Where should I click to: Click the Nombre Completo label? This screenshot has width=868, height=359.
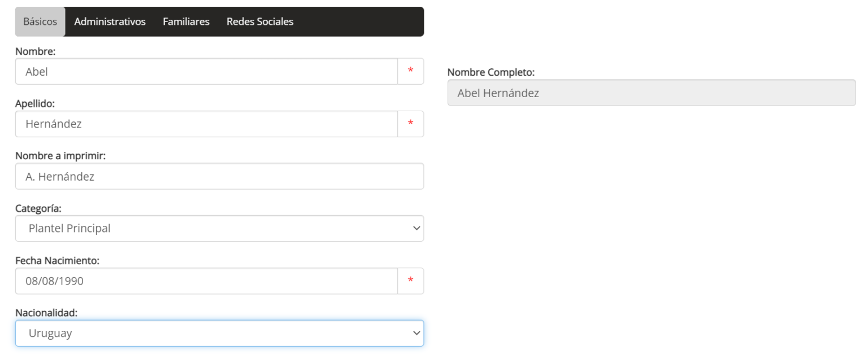click(491, 72)
